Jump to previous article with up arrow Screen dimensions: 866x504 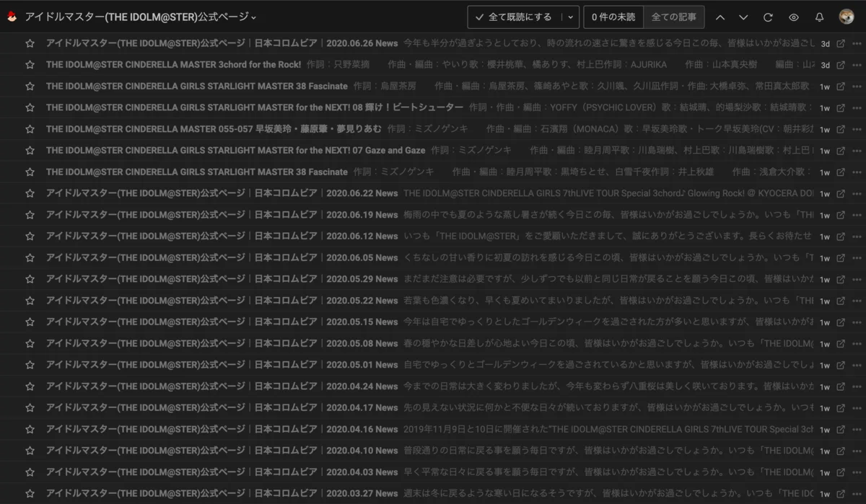[719, 17]
